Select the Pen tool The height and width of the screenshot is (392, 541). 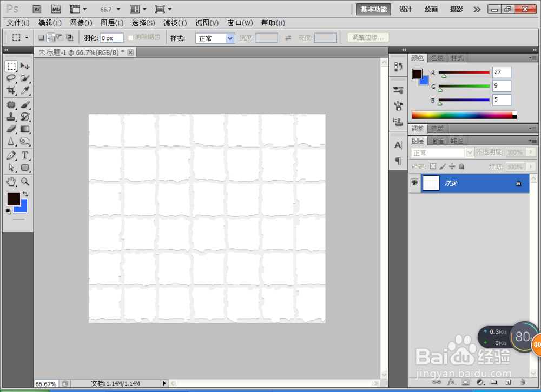pyautogui.click(x=11, y=156)
